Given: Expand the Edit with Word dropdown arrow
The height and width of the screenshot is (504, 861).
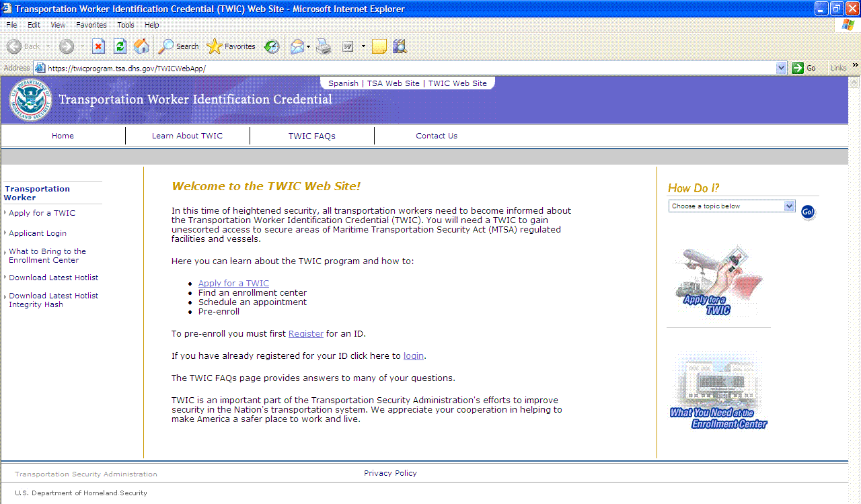Looking at the screenshot, I should click(363, 46).
